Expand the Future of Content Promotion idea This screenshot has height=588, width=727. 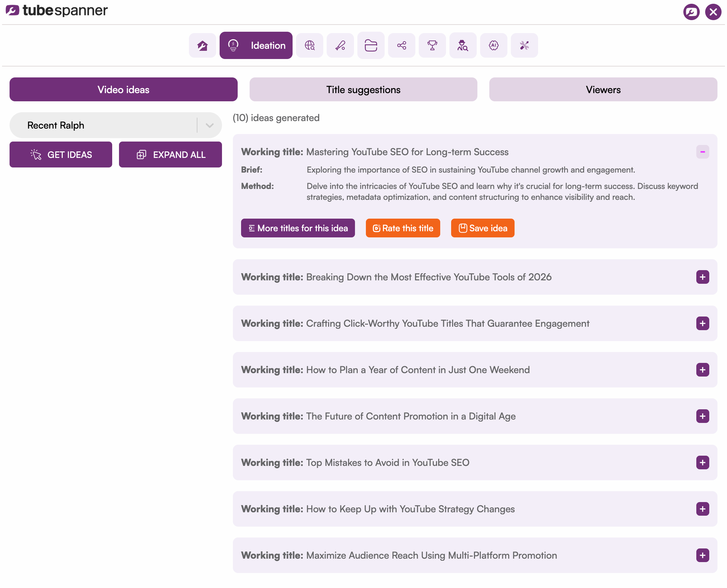click(703, 416)
